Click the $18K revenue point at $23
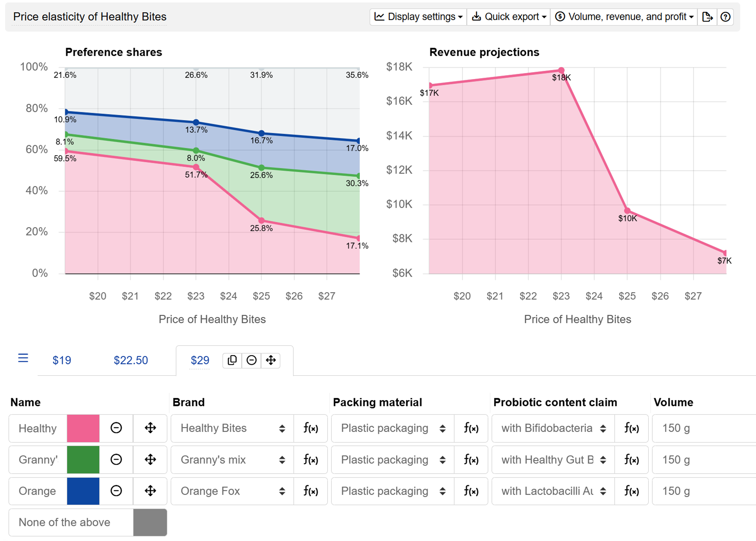The image size is (756, 541). tap(561, 70)
